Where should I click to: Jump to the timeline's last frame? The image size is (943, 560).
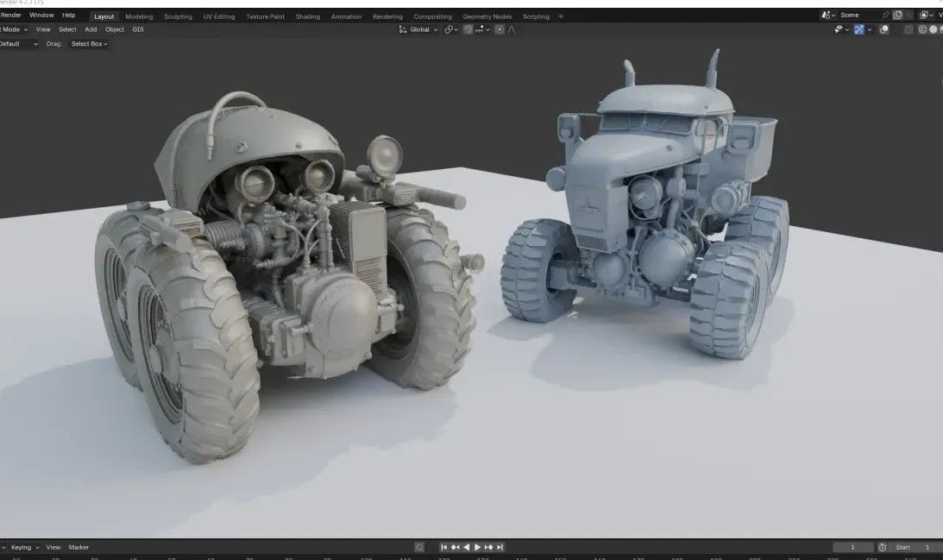pos(500,547)
